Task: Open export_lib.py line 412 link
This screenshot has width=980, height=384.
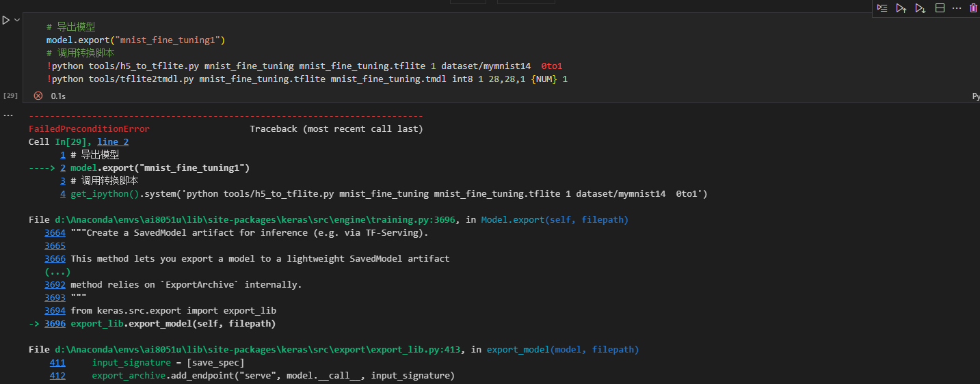Action: [57, 376]
